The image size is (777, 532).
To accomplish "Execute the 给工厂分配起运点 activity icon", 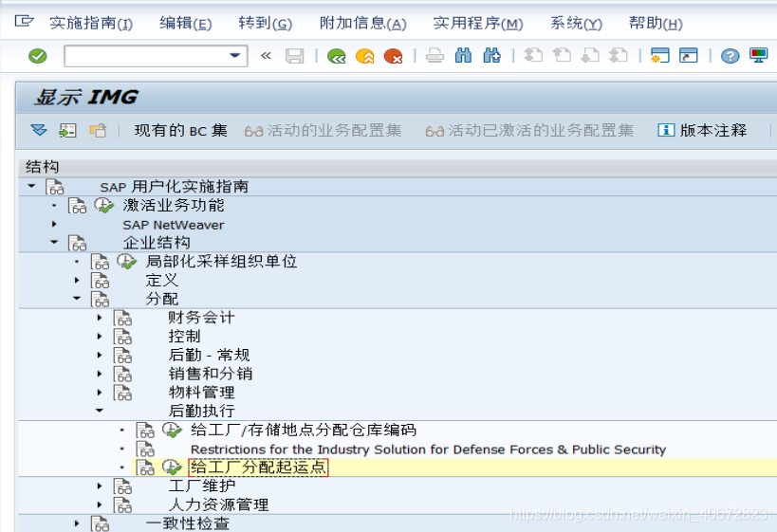I will click(173, 468).
